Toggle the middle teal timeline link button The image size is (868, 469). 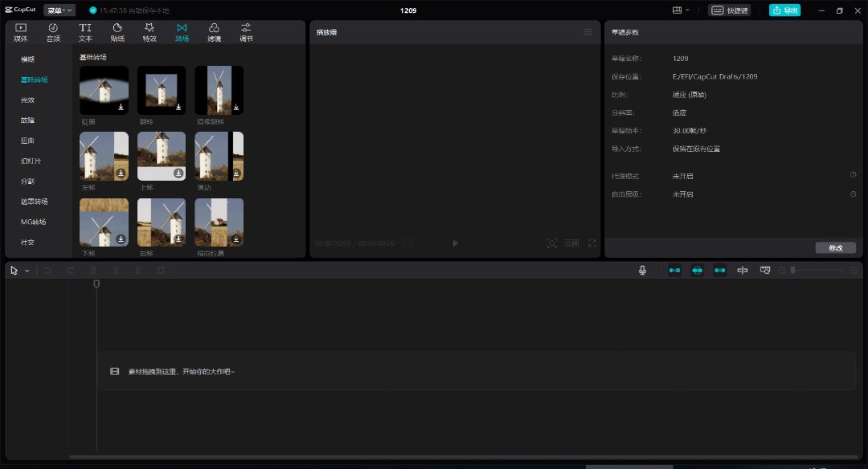point(697,271)
